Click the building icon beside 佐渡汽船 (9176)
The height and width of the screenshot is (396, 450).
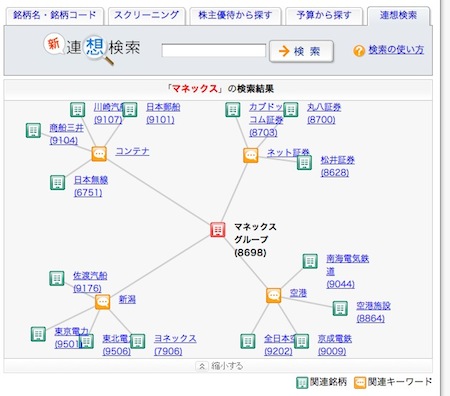point(57,278)
